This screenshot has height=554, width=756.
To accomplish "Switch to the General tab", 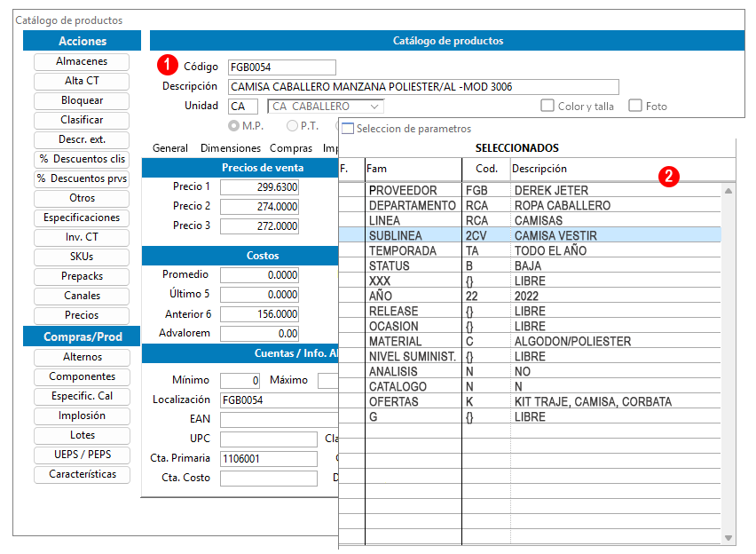I will [170, 148].
